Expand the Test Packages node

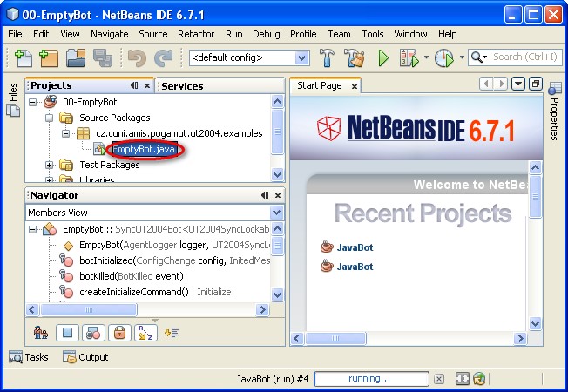click(x=50, y=165)
